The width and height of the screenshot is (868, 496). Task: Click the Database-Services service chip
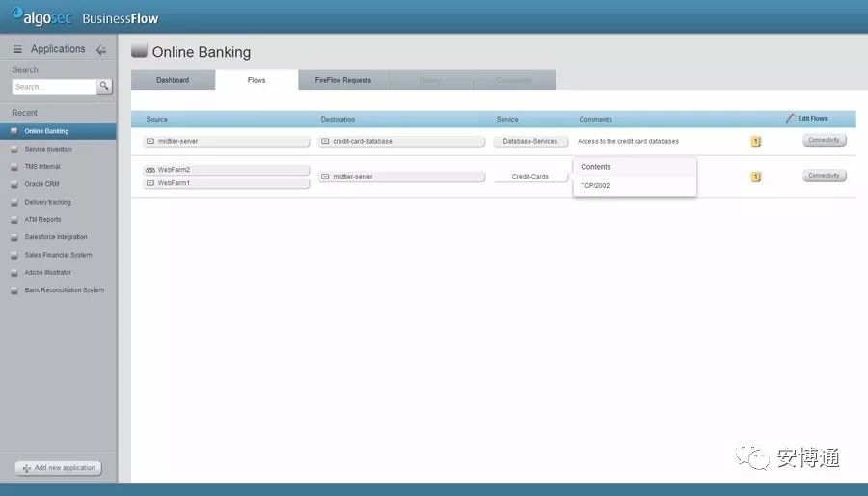tap(529, 141)
